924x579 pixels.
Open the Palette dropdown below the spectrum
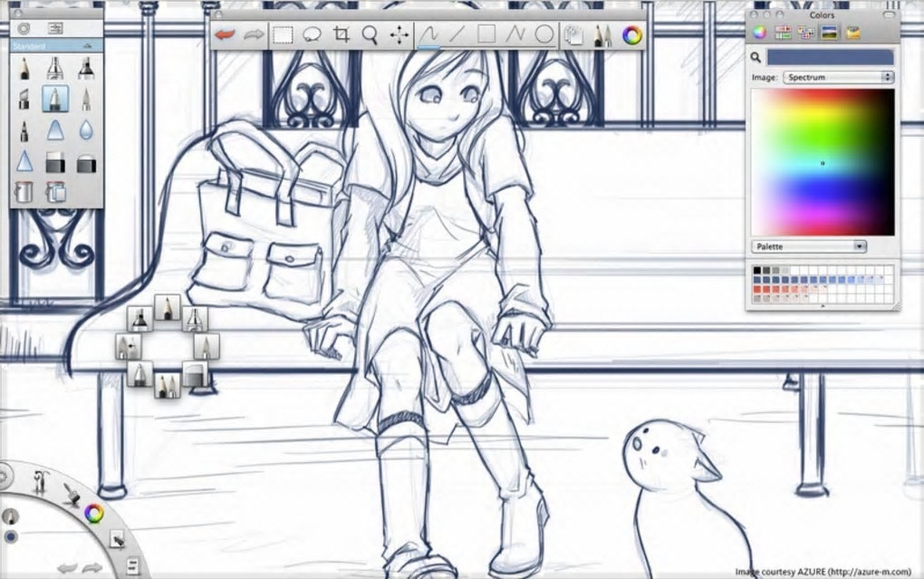click(x=808, y=246)
